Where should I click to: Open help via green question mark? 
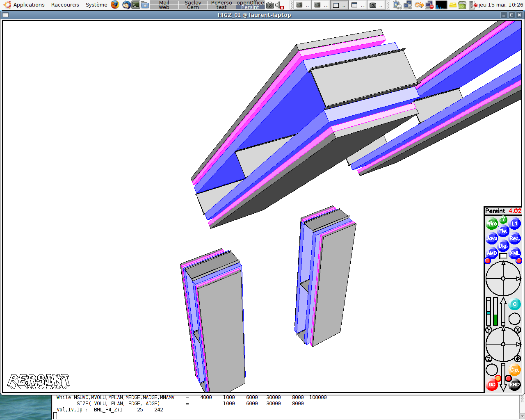coord(503,220)
